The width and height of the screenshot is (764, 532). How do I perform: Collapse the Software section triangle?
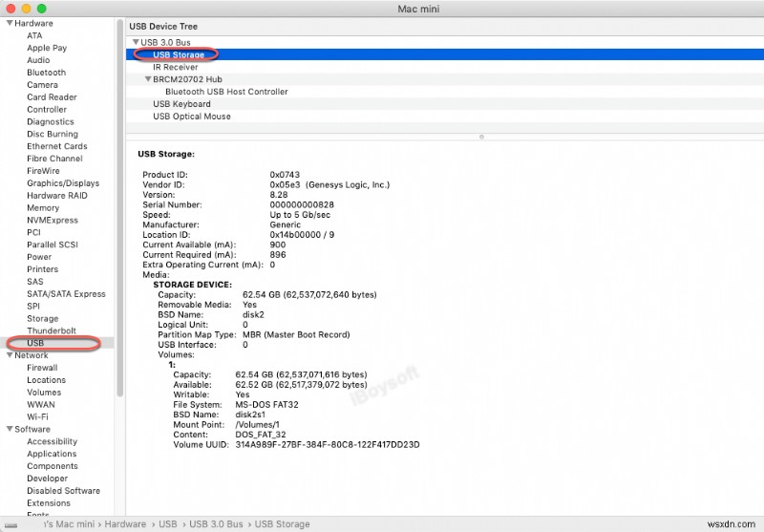click(10, 429)
